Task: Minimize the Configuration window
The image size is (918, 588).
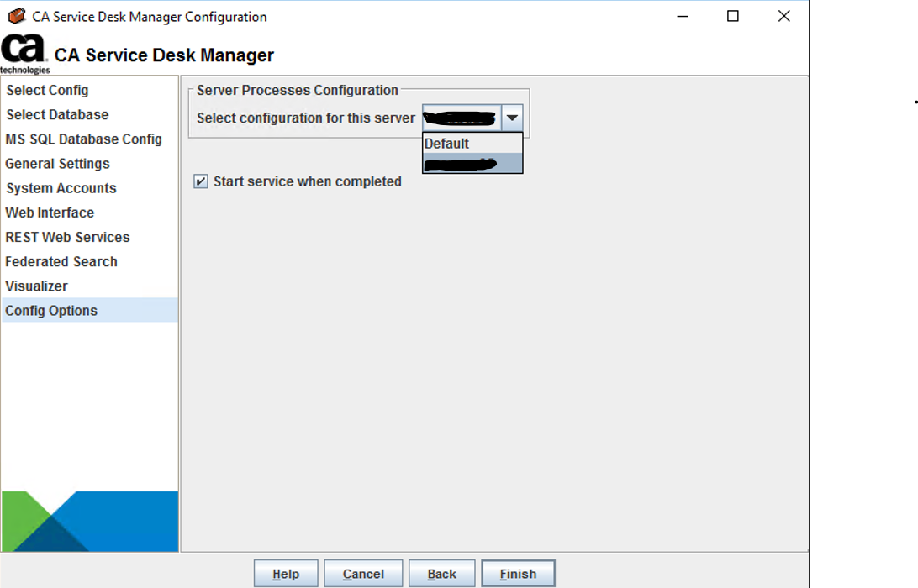Action: click(683, 17)
